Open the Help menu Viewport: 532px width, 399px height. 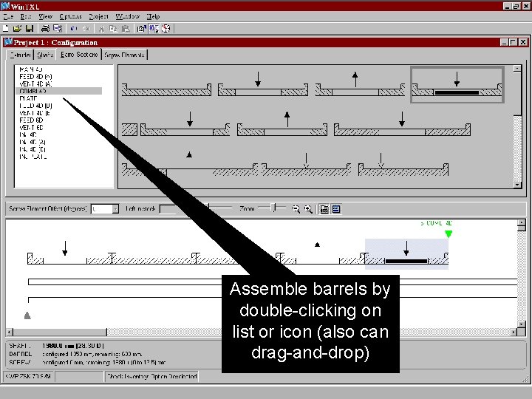click(x=153, y=16)
